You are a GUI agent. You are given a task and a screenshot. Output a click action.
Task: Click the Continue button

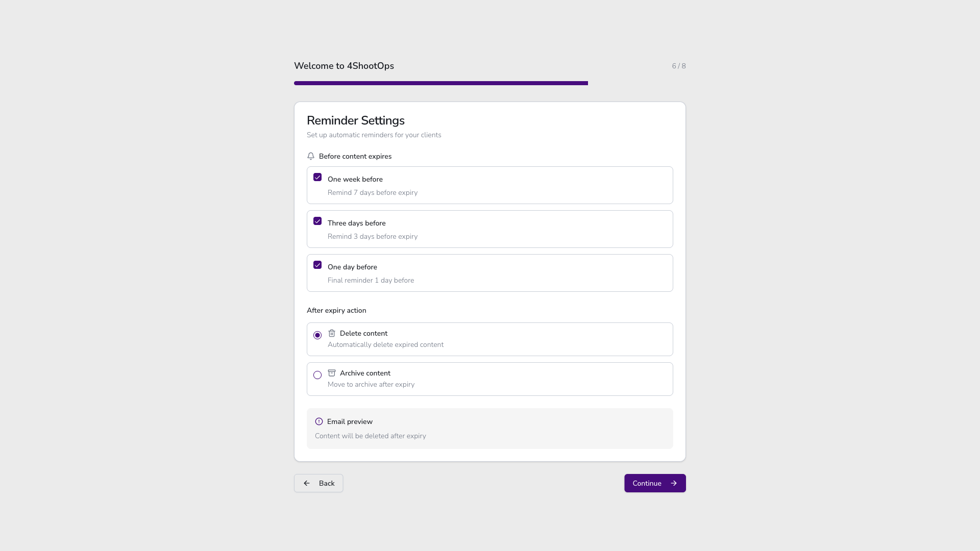pyautogui.click(x=655, y=483)
